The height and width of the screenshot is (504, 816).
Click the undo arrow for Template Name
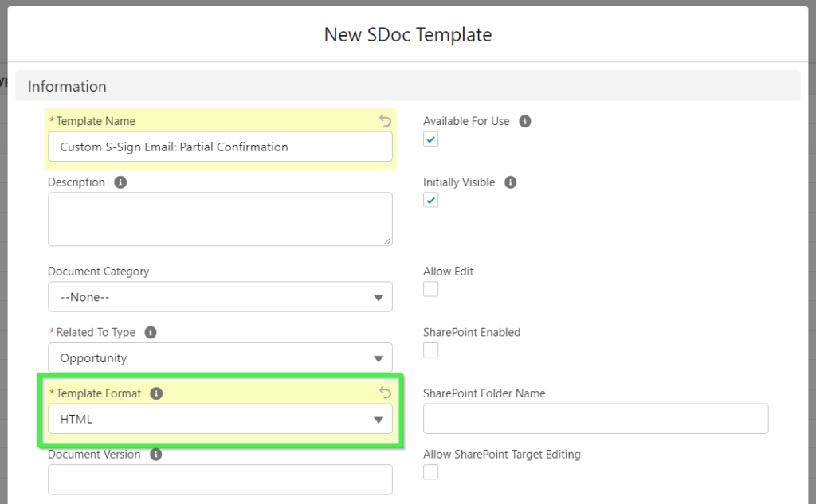385,121
